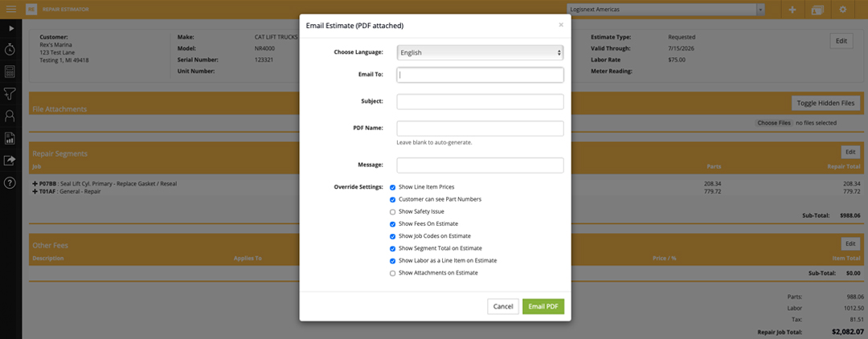Screen dimensions: 868x339
Task: Click the RE Repair Estimator logo
Action: pyautogui.click(x=31, y=10)
